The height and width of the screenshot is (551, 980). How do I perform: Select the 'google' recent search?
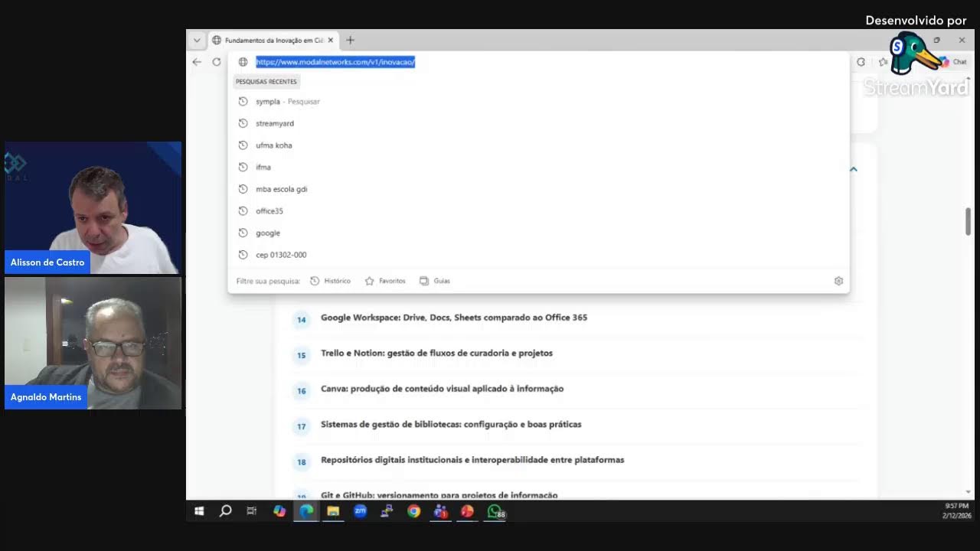[538, 233]
